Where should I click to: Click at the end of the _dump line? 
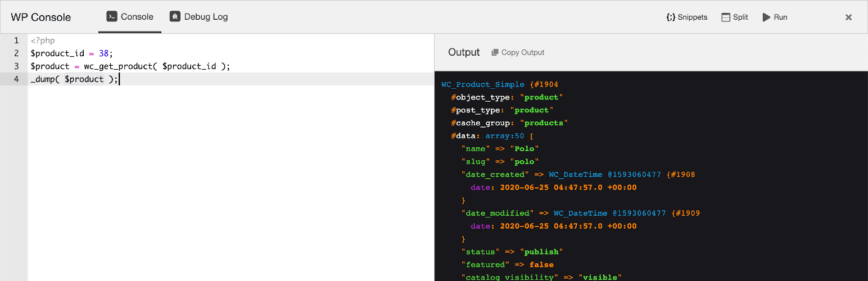119,79
